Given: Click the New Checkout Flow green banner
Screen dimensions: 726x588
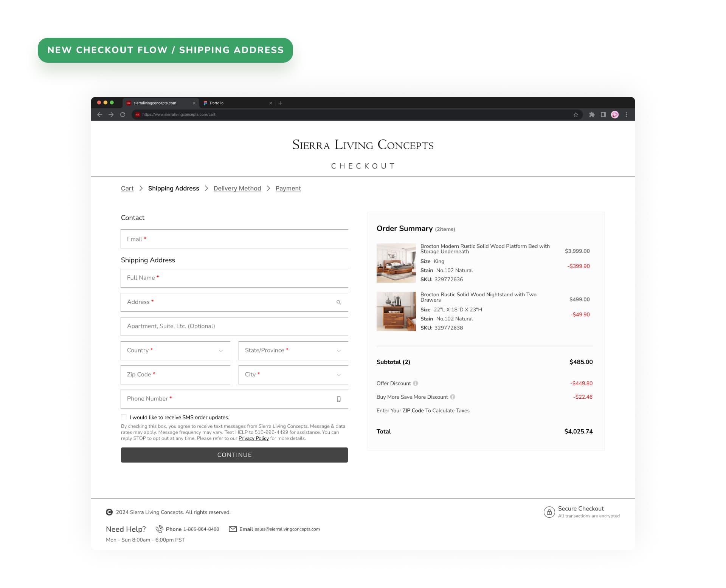Looking at the screenshot, I should click(x=165, y=50).
